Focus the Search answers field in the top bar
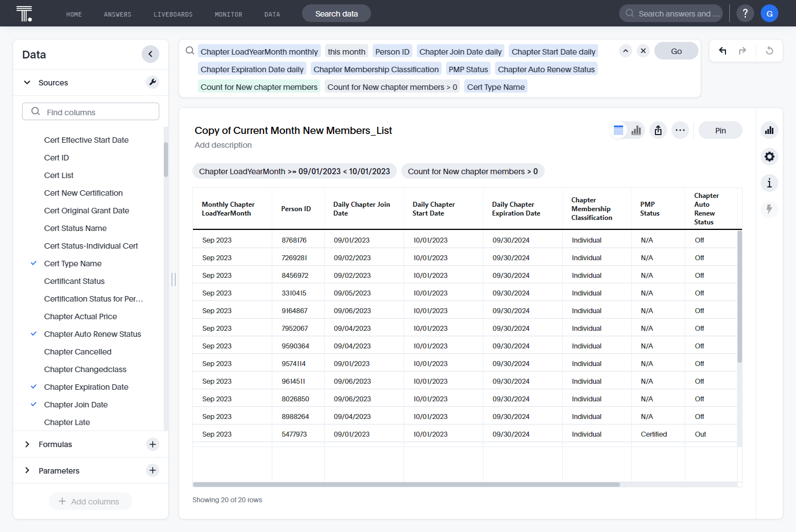 click(671, 13)
